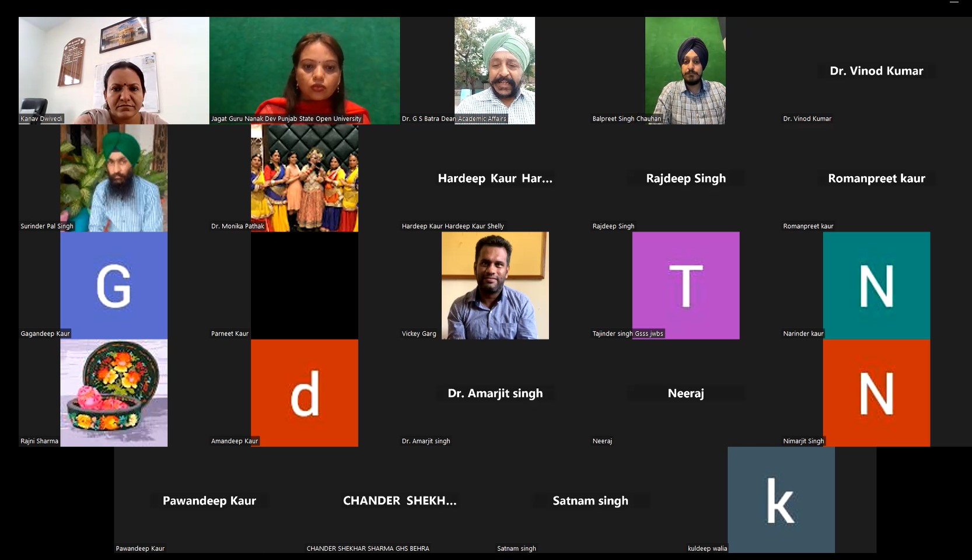Click the large 'CHANDER SHEKH...' name

pyautogui.click(x=400, y=501)
